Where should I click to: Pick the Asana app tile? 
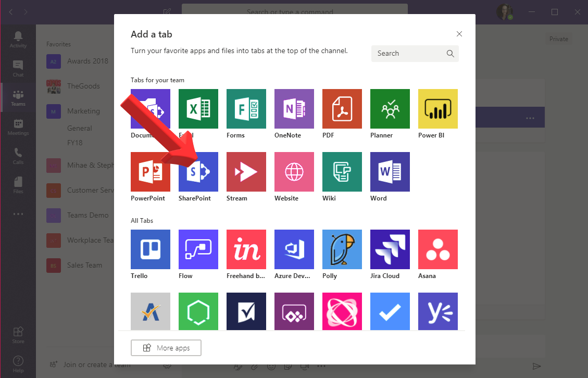(438, 250)
